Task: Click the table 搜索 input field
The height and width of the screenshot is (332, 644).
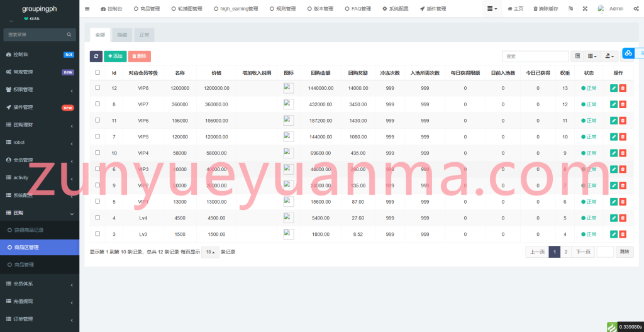Action: 535,57
